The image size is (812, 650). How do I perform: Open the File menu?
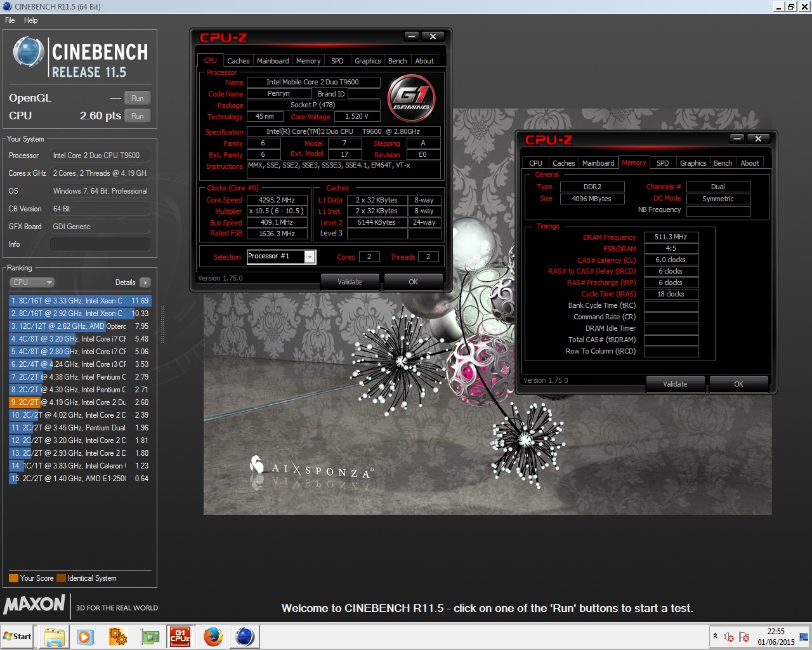coord(10,20)
